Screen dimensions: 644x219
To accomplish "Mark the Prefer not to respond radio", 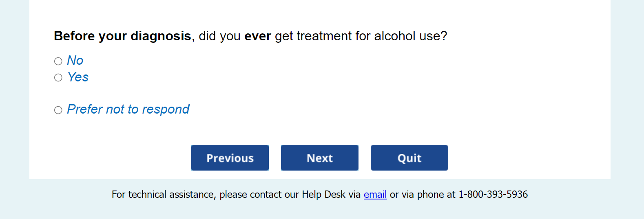I will [58, 110].
